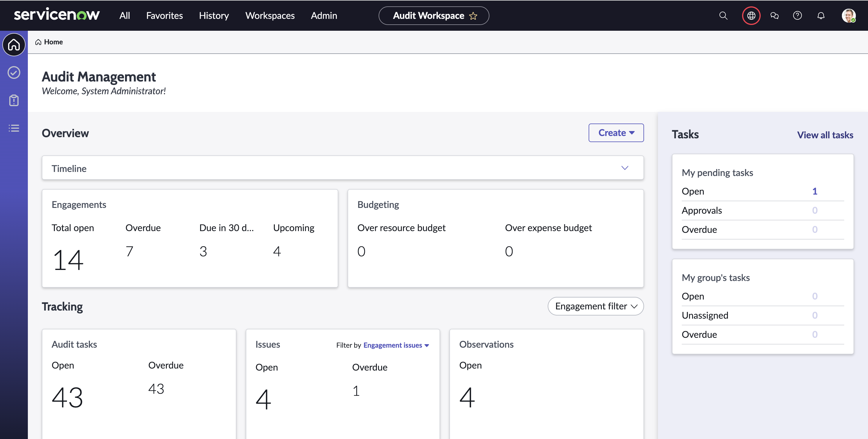Open the sidebar discussions chat icon

coord(774,15)
